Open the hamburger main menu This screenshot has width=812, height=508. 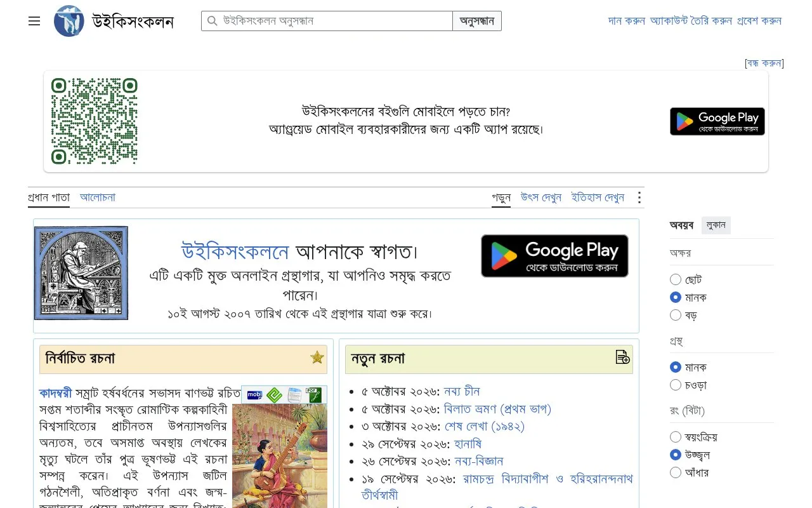click(34, 21)
